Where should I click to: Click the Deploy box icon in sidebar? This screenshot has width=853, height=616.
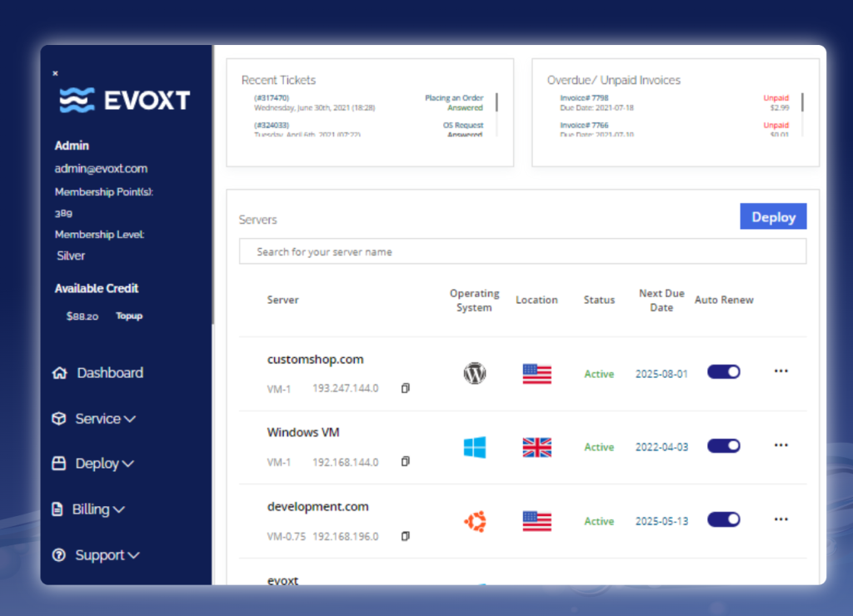click(59, 463)
